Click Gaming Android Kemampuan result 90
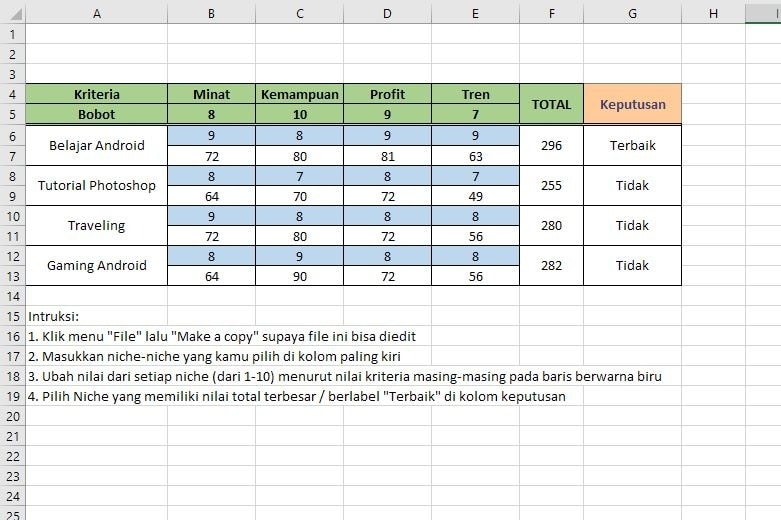This screenshot has height=520, width=781. (x=299, y=276)
